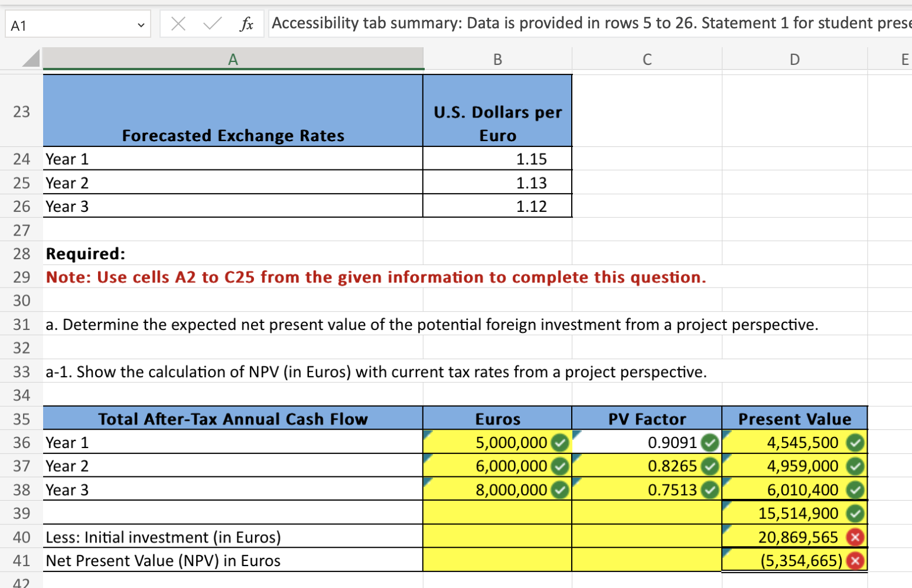This screenshot has height=588, width=912.
Task: Toggle the check indicator next to 5,000,000
Action: (561, 442)
